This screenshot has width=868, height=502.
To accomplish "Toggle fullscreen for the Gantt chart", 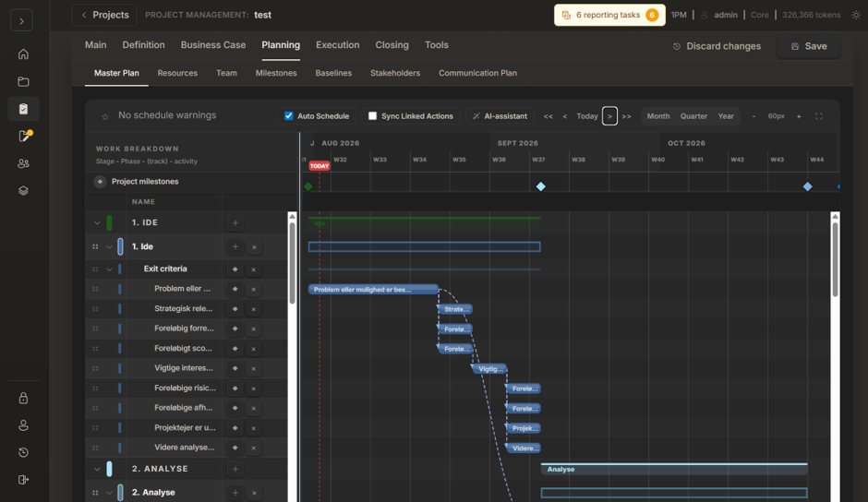I will coord(819,116).
